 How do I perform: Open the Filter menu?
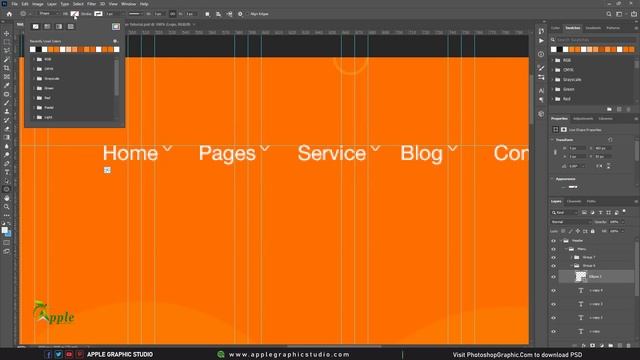pyautogui.click(x=91, y=4)
